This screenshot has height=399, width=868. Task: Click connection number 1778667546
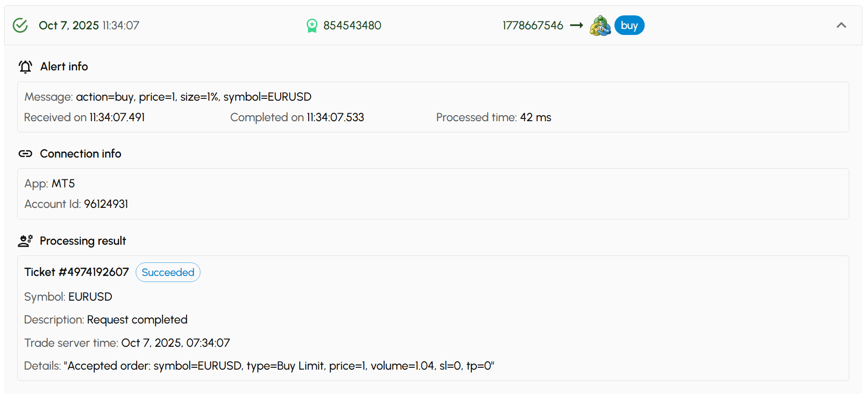[x=532, y=26]
